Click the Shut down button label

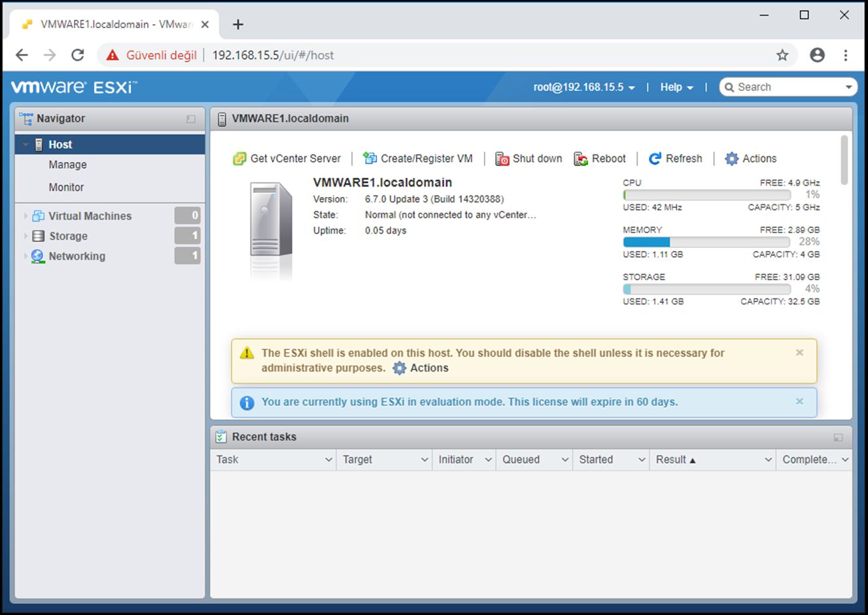click(x=537, y=158)
